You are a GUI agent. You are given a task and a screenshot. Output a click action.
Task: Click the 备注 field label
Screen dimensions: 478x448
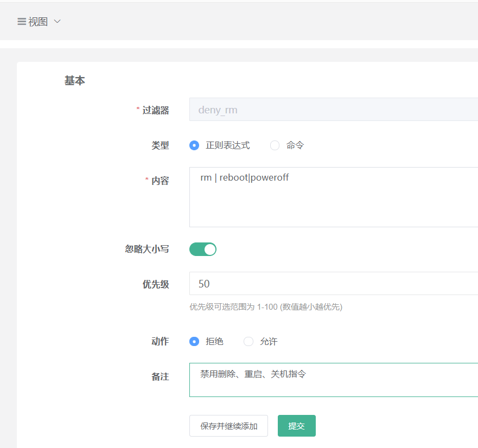pyautogui.click(x=161, y=377)
